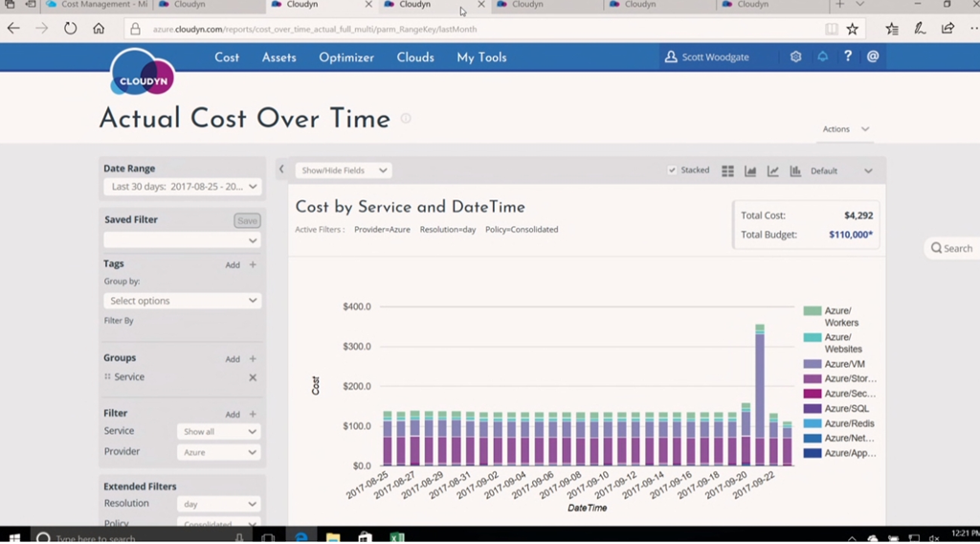Remove the Service group with X
Image resolution: width=980 pixels, height=544 pixels.
coord(253,377)
